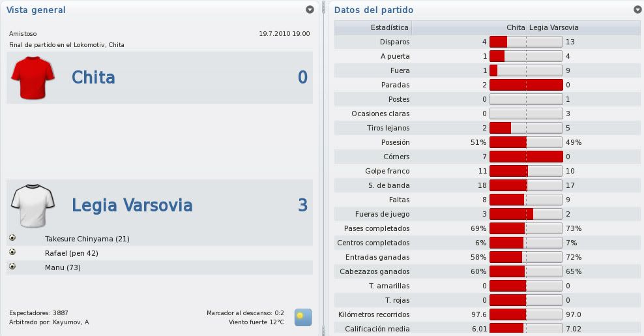Expand the Vista general panel dropdown arrow
The width and height of the screenshot is (644, 336).
click(x=310, y=9)
